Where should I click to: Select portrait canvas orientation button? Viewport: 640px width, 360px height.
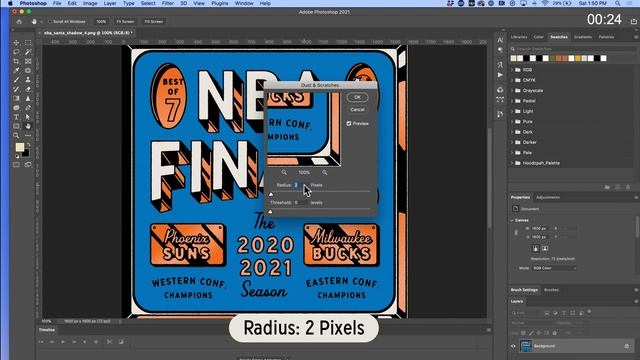pyautogui.click(x=536, y=248)
